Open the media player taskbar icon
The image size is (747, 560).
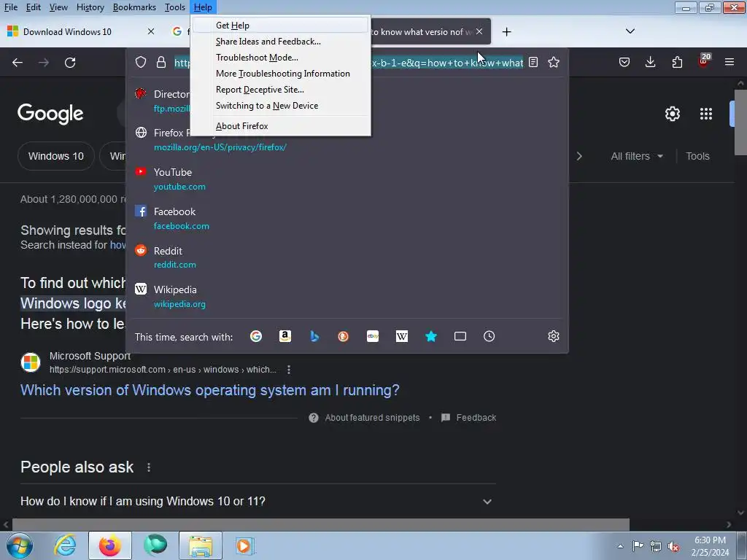click(x=245, y=545)
